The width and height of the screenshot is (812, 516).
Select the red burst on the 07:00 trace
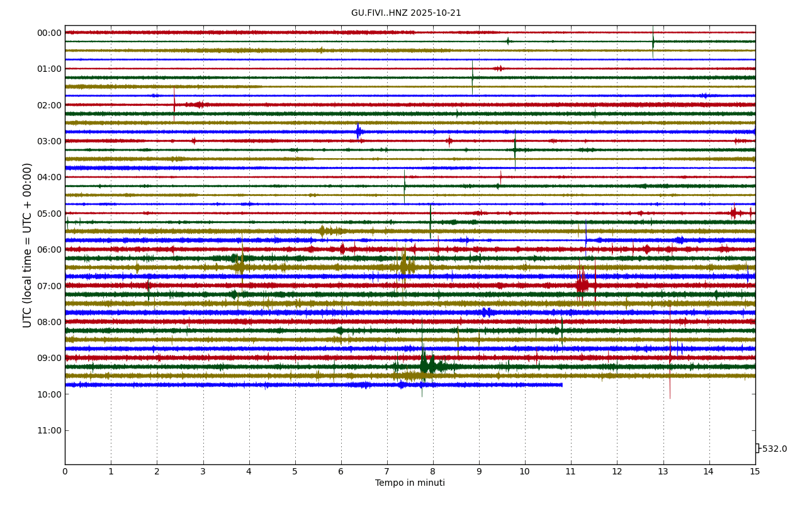click(582, 285)
